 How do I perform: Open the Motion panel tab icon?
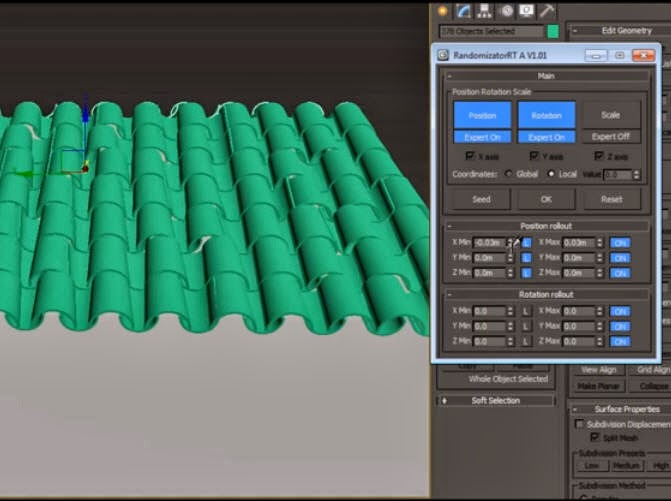coord(506,11)
